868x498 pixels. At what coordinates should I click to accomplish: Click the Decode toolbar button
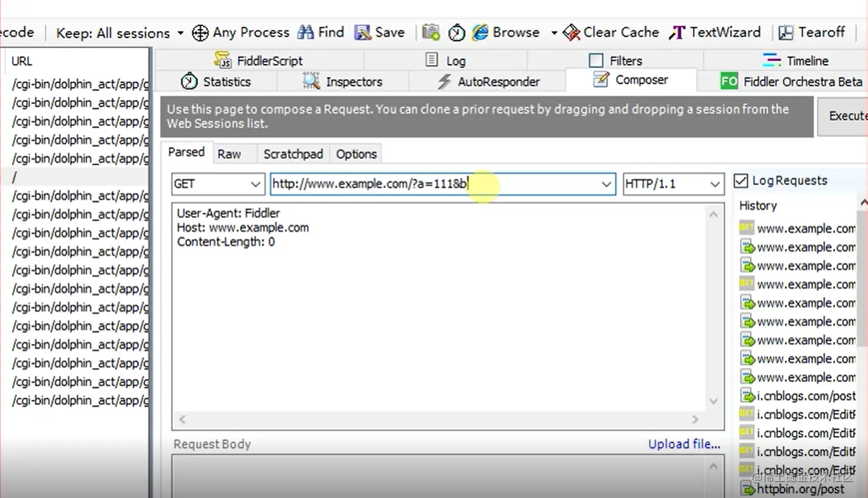tap(17, 32)
